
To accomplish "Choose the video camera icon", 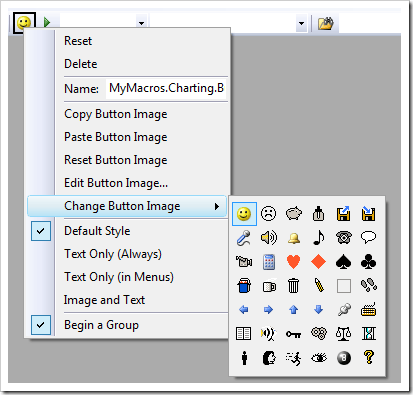I will [x=244, y=262].
